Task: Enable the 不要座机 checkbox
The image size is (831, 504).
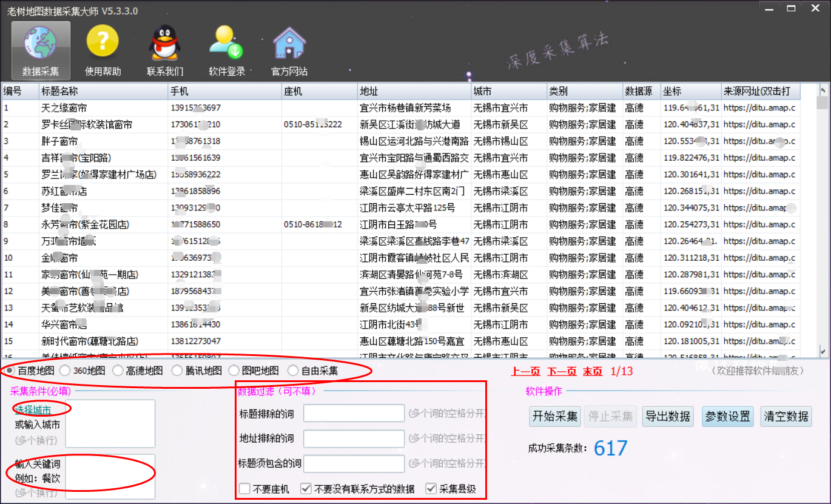Action: click(244, 489)
